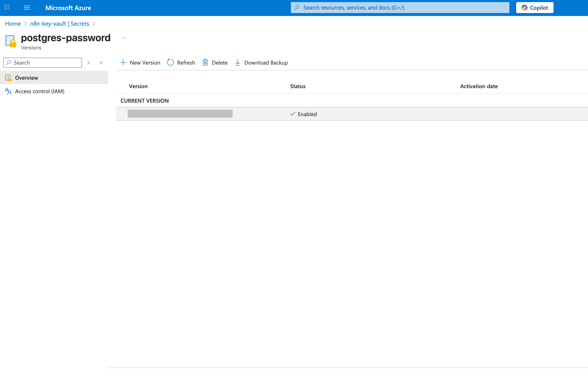The image size is (588, 382).
Task: Open the hamburger portal menu
Action: [27, 8]
